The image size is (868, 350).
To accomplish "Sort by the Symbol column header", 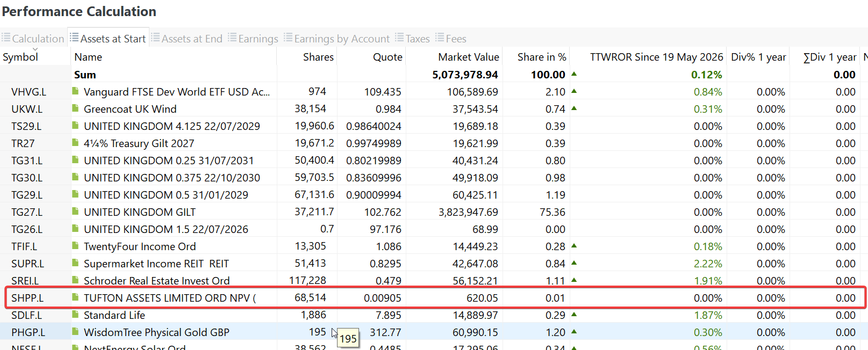I will coord(20,57).
